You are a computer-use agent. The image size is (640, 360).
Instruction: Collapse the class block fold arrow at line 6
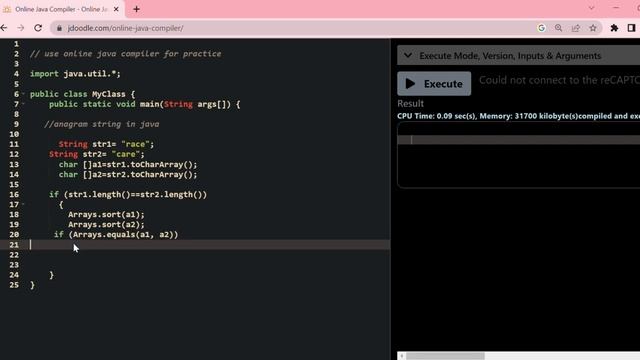point(23,94)
